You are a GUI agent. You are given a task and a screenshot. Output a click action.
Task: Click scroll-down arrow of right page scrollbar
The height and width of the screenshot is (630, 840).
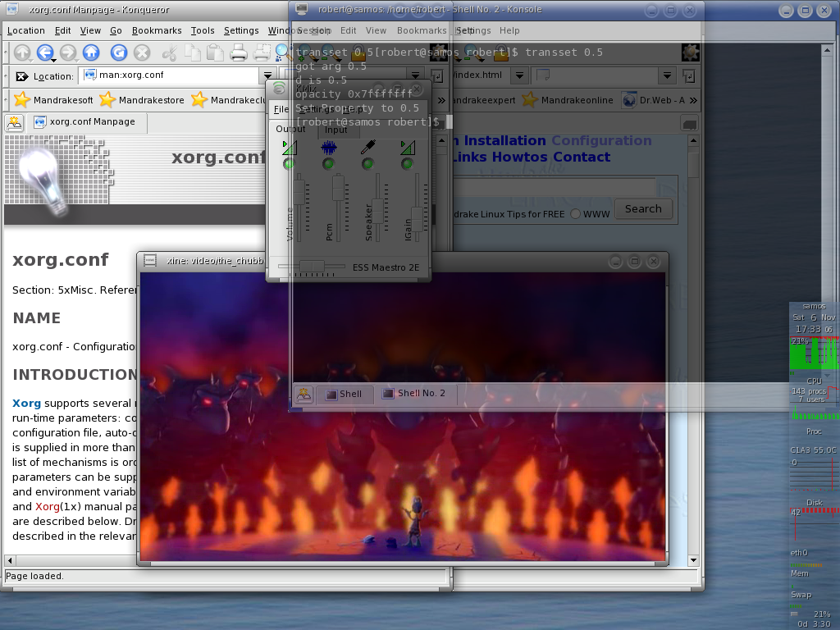tap(693, 560)
